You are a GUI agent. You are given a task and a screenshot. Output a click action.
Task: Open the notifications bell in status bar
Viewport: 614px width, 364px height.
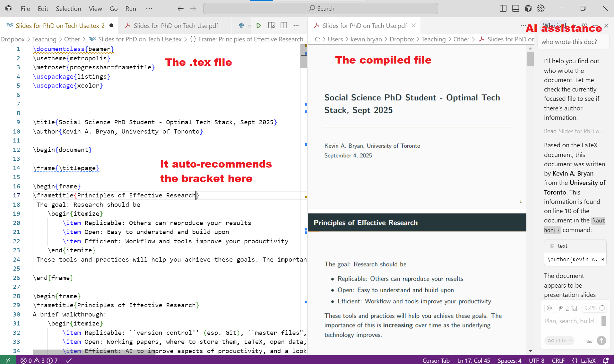(606, 360)
